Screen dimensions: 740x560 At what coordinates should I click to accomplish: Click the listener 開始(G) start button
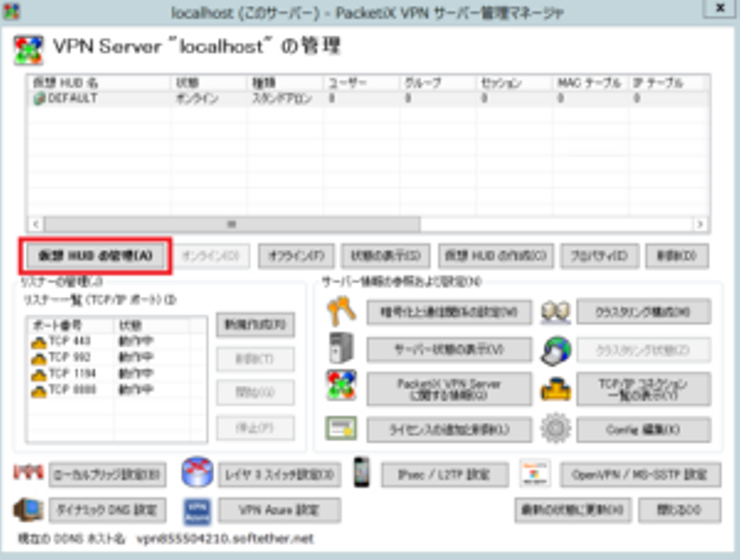pos(255,393)
